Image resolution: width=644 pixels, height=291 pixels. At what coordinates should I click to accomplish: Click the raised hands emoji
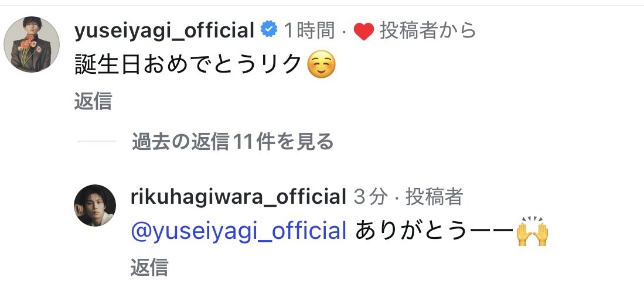point(532,232)
